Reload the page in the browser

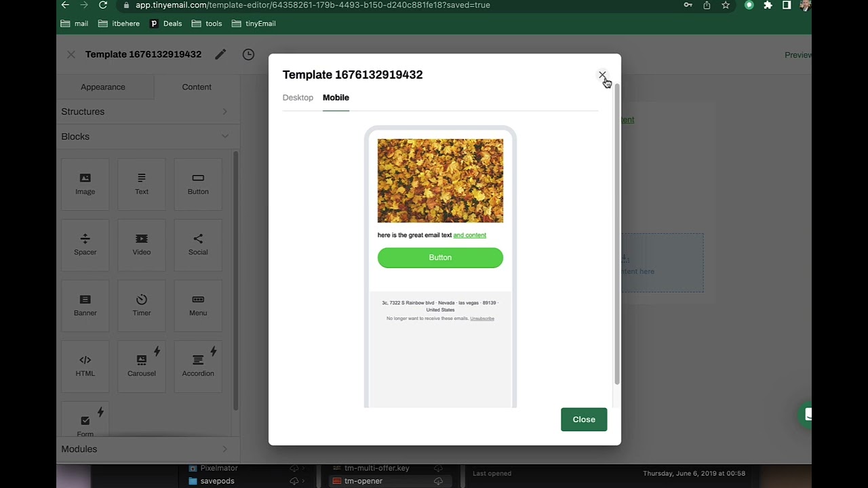click(x=103, y=5)
